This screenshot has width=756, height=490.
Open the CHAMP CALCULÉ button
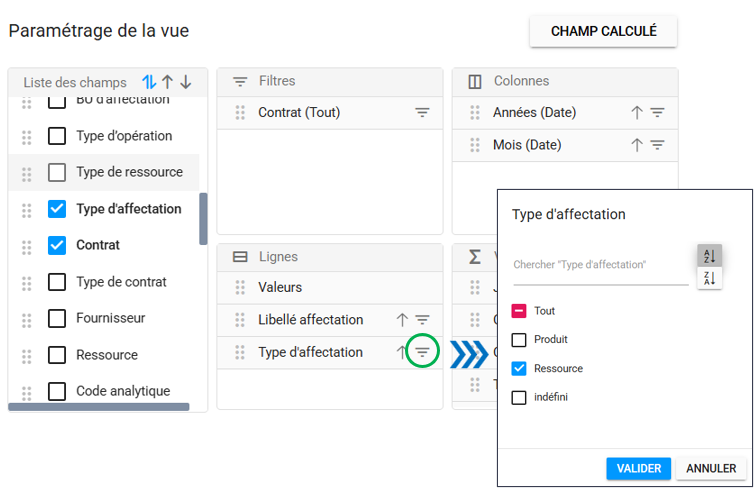pyautogui.click(x=603, y=31)
